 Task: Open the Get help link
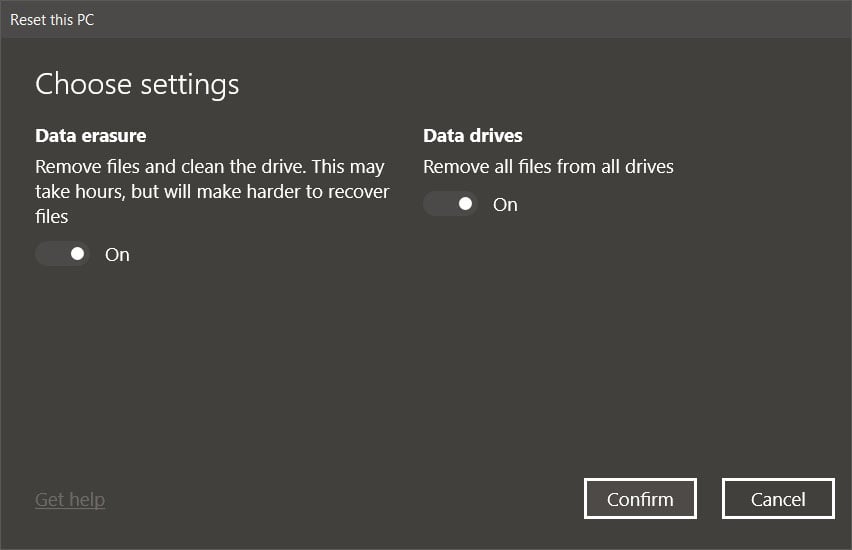pos(70,499)
